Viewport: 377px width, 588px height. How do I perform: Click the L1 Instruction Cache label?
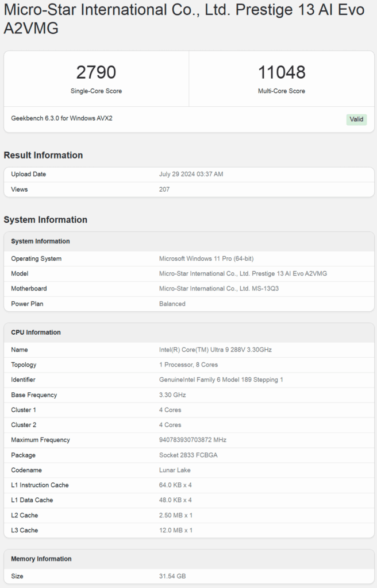point(40,485)
